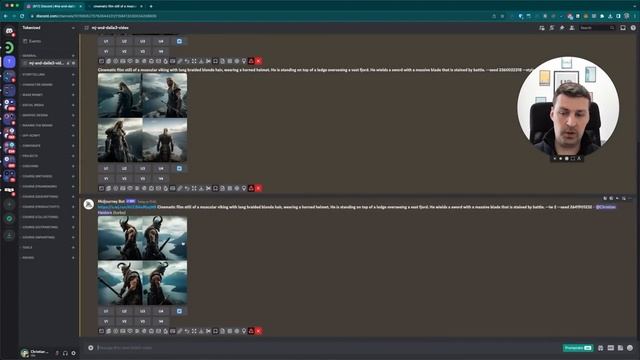Viewport: 640px width, 360px height.
Task: Open Help icon in header
Action: (633, 28)
